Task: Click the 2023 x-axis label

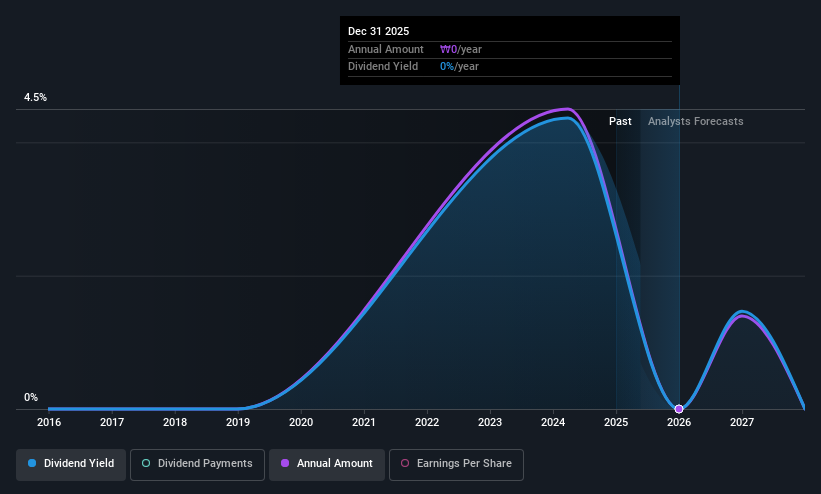Action: pos(490,422)
